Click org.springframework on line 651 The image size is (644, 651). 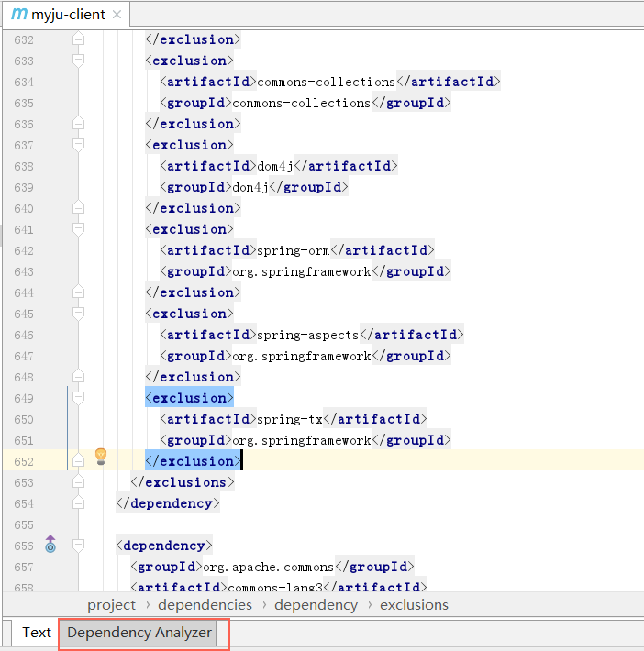click(x=302, y=440)
